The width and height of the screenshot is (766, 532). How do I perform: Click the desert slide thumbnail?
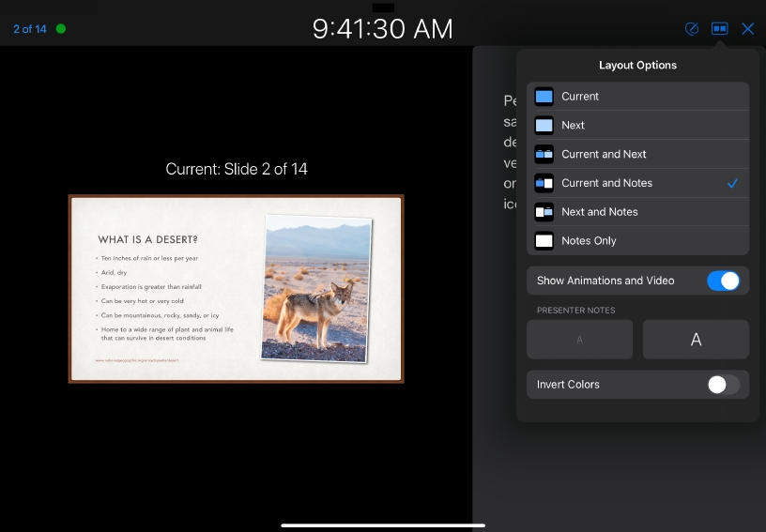point(236,289)
